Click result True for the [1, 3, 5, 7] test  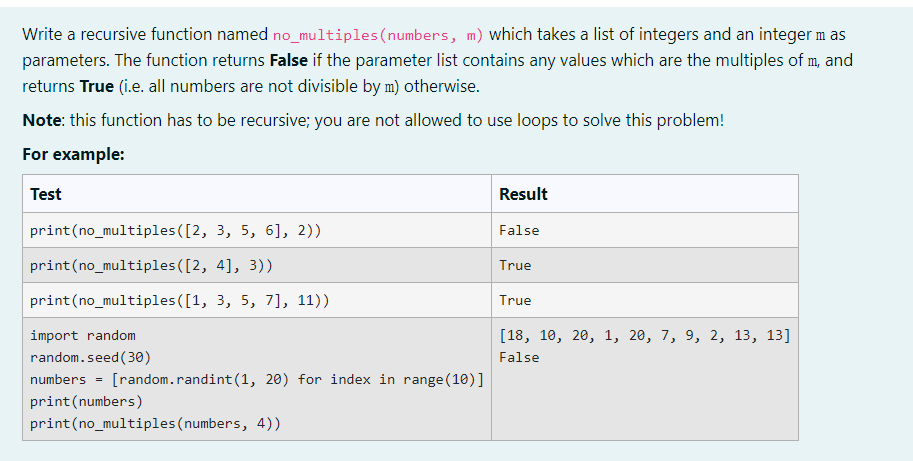(515, 300)
